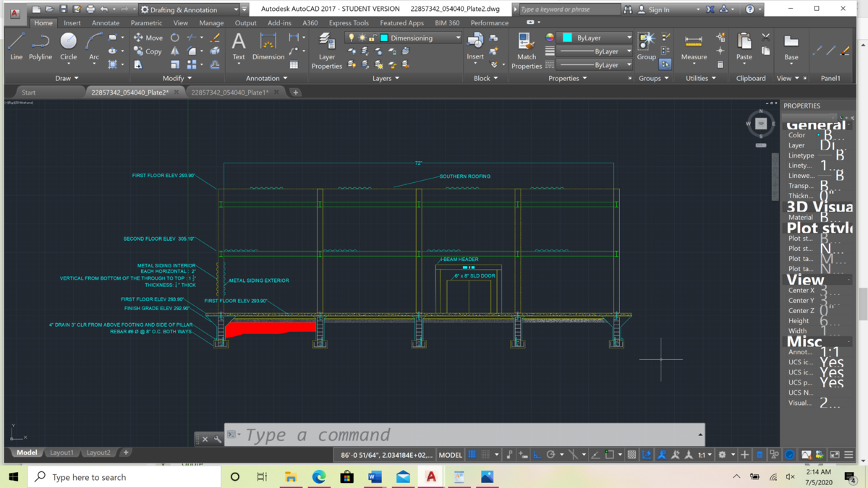Click Sign In button

pos(658,9)
